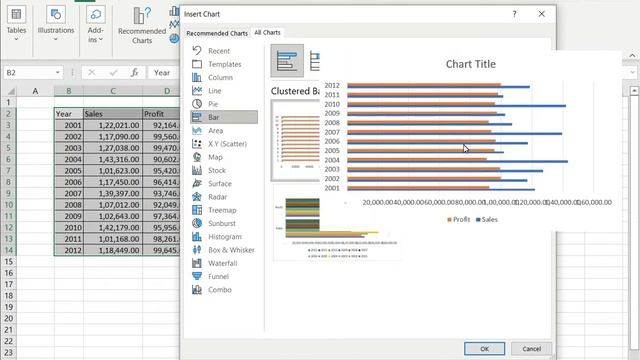Select the Clustered Bar subtype icon
Screen dimensions: 640x360
pyautogui.click(x=287, y=61)
